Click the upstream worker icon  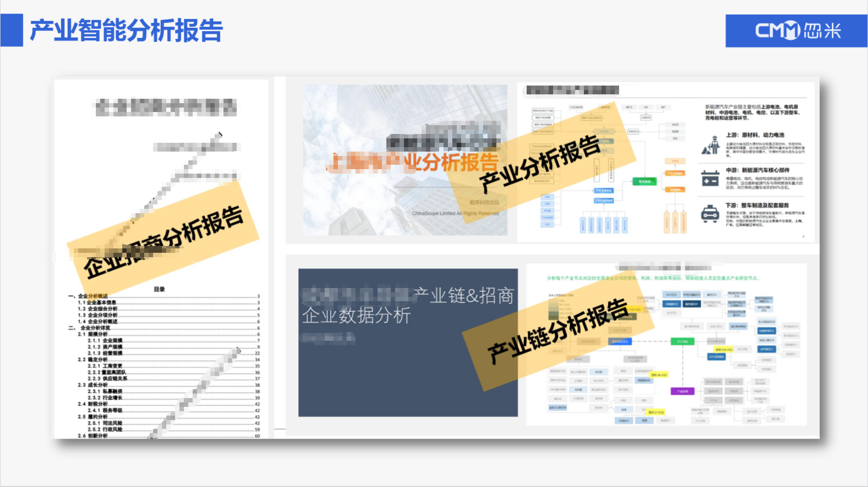(711, 145)
